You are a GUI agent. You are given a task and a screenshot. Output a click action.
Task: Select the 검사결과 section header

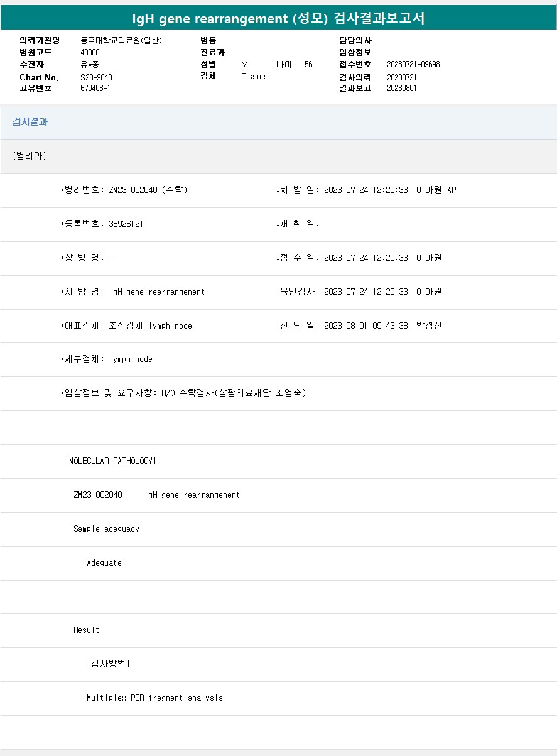pyautogui.click(x=30, y=122)
